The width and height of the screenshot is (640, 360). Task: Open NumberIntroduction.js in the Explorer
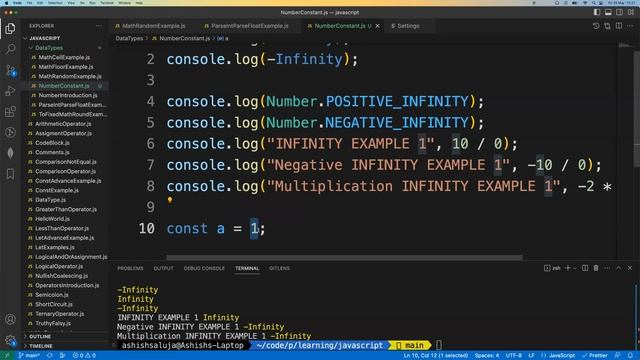click(68, 96)
